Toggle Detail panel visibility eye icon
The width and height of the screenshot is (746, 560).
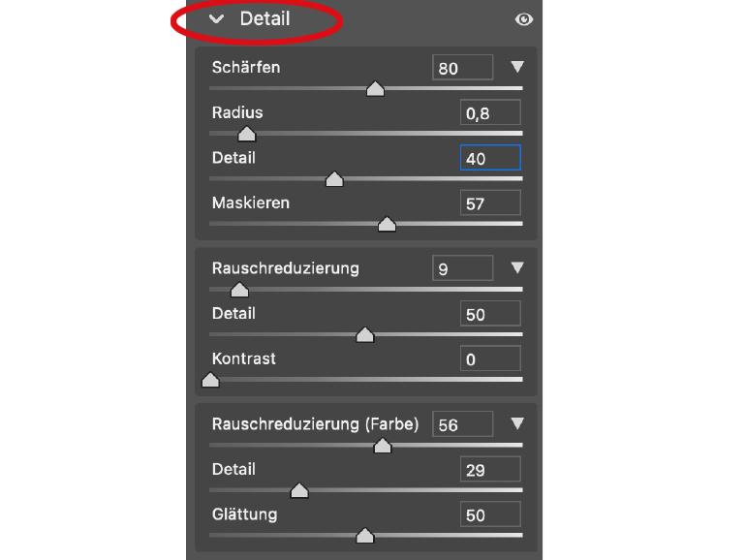point(524,19)
